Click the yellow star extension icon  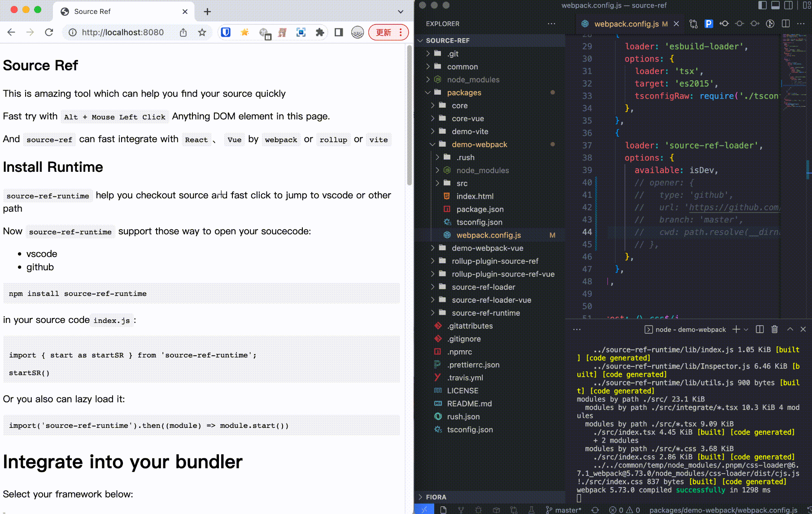pos(244,32)
